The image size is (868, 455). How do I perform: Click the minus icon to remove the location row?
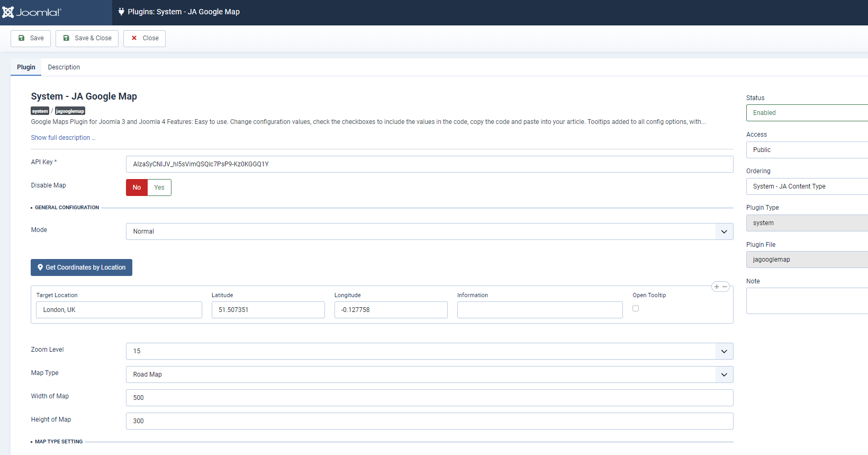tap(725, 287)
